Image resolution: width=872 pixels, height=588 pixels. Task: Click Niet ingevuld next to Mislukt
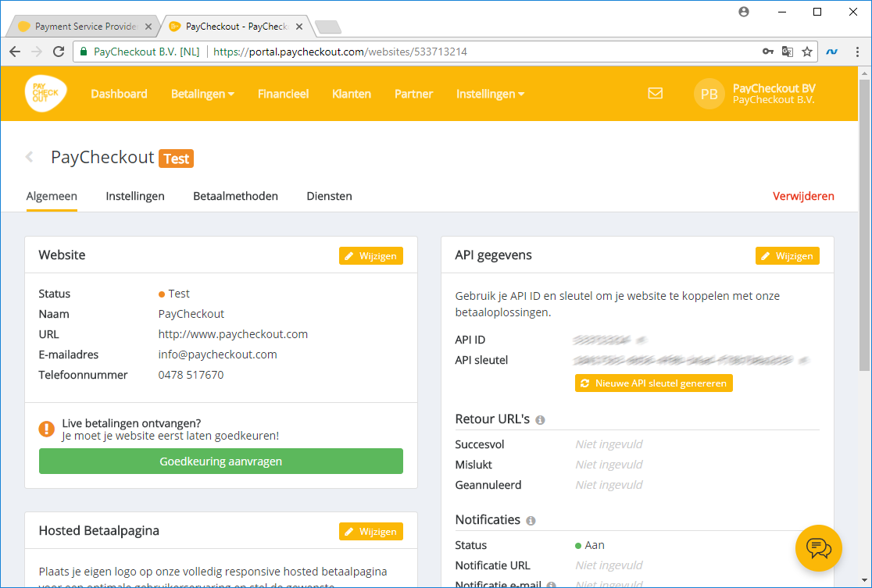[609, 465]
